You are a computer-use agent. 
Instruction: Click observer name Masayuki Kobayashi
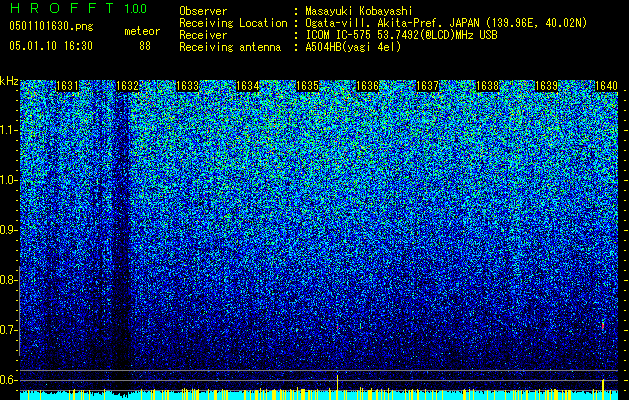(359, 11)
